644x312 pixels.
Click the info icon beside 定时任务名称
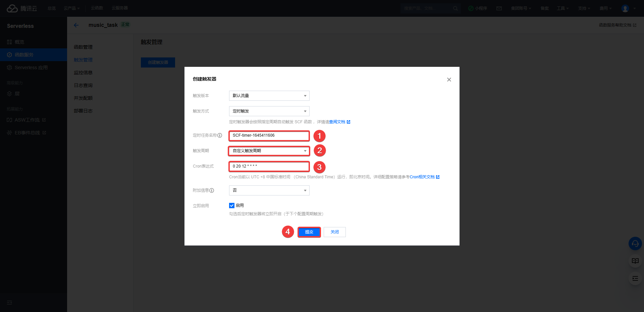click(220, 135)
